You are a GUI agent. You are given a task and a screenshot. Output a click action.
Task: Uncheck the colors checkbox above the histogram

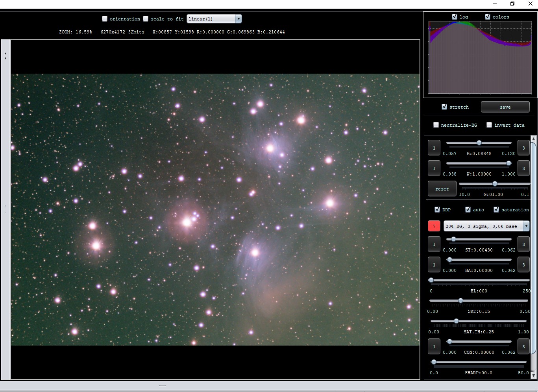pos(487,17)
